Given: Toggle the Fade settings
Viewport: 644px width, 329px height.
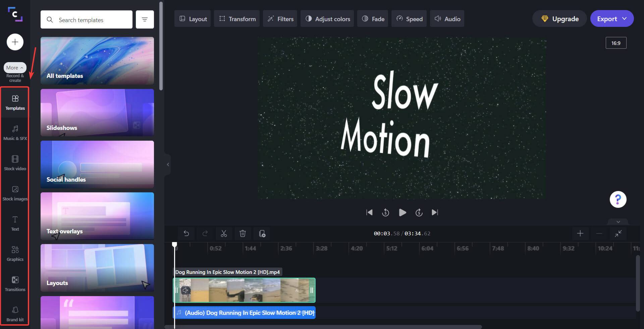Looking at the screenshot, I should pos(372,18).
